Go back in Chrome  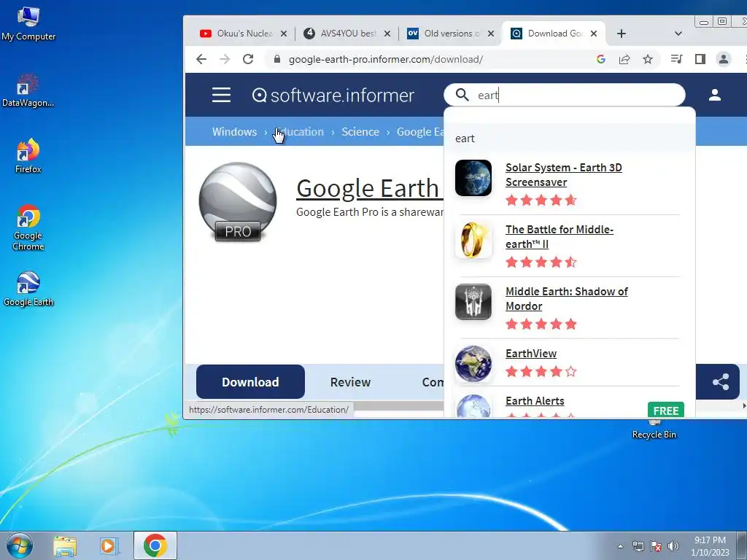(201, 59)
